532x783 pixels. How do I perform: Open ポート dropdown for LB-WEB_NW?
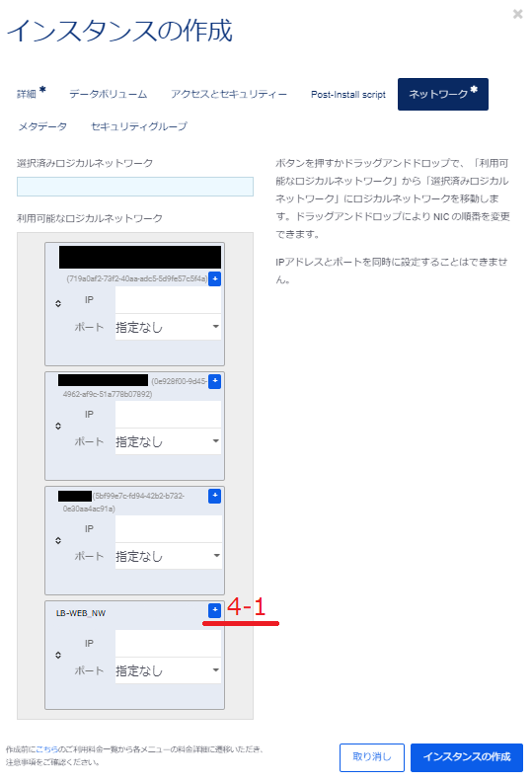pyautogui.click(x=168, y=670)
